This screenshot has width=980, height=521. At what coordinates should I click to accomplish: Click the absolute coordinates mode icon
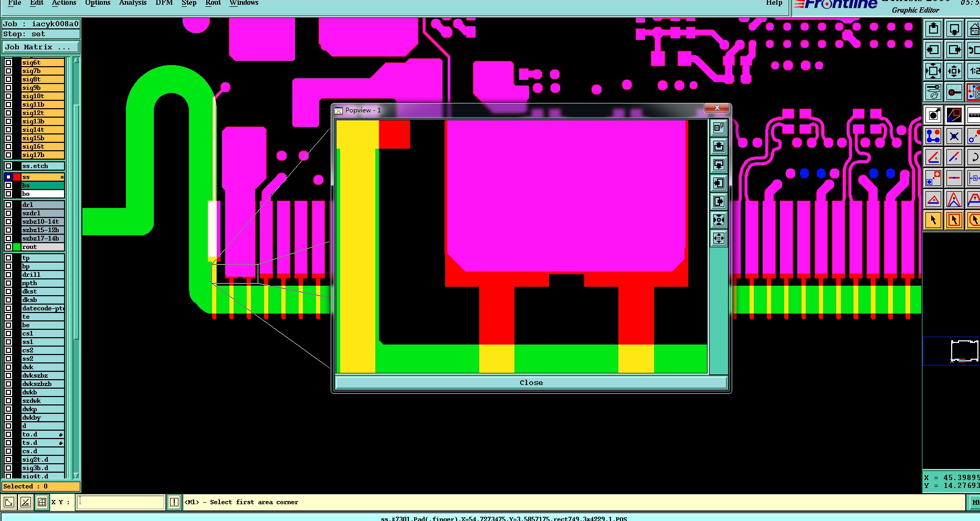point(9,503)
